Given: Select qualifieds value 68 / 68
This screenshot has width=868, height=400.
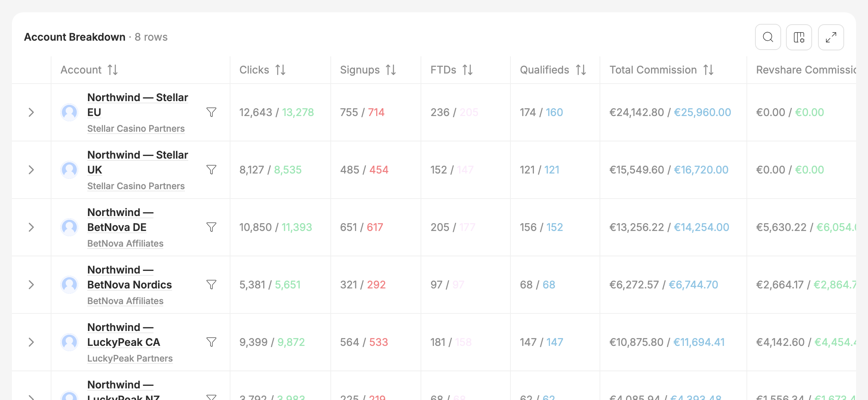Looking at the screenshot, I should coord(538,285).
